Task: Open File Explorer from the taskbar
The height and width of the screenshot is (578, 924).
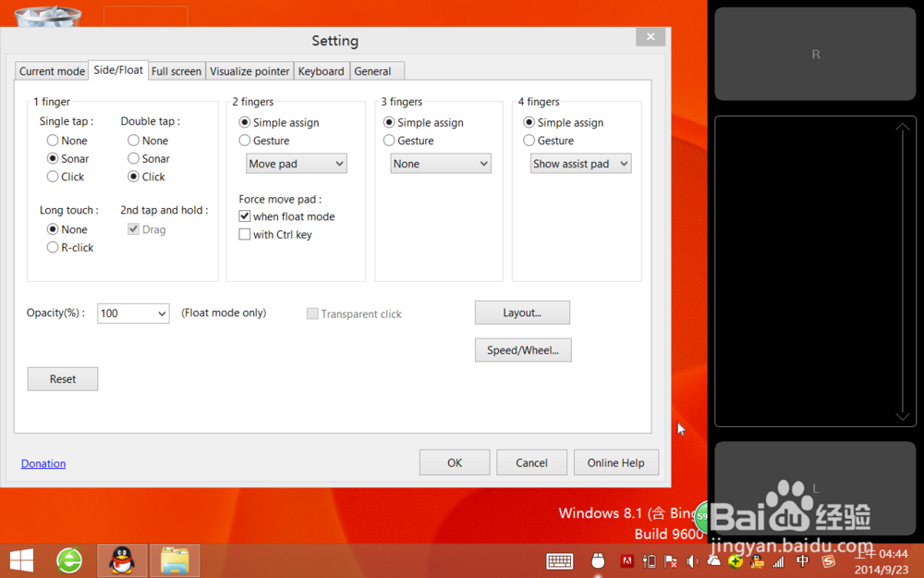Action: [x=175, y=560]
